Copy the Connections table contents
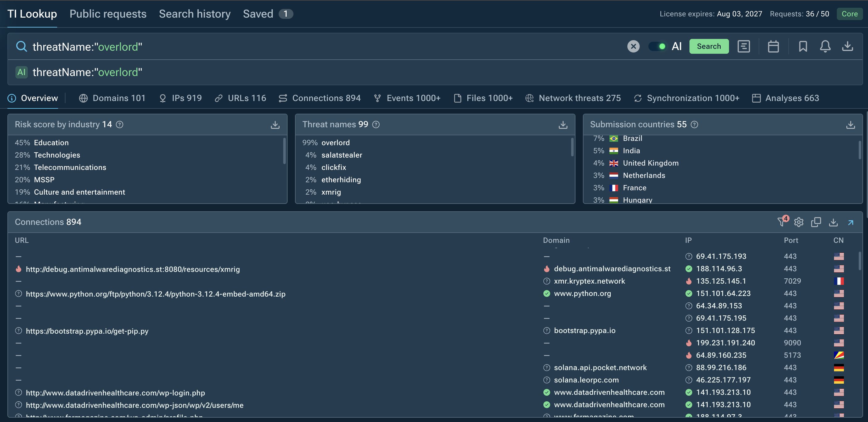Viewport: 868px width, 422px height. point(816,222)
